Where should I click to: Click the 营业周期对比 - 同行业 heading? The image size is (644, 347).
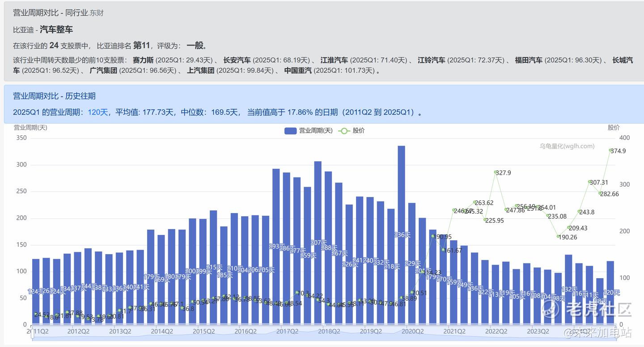click(51, 13)
